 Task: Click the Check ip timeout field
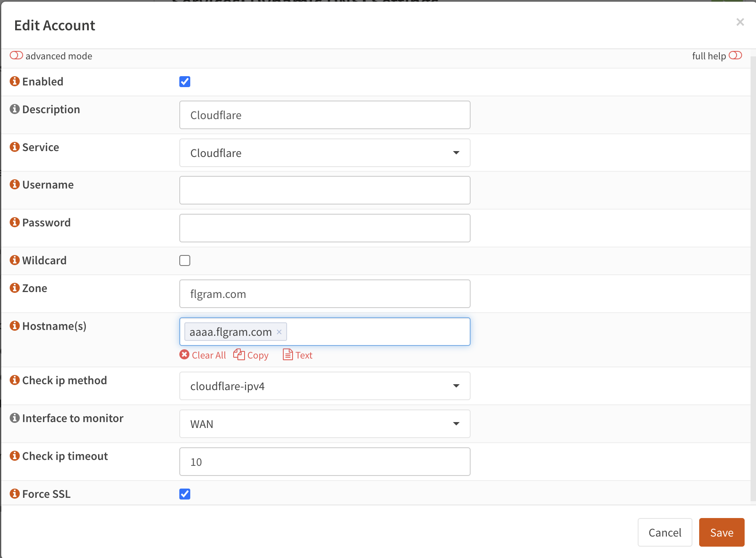click(325, 462)
